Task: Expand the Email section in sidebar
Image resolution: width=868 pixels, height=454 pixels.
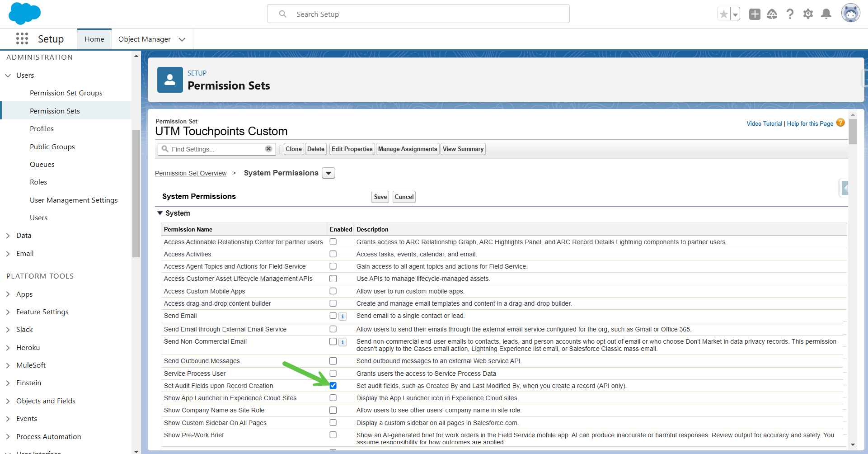Action: coord(8,254)
